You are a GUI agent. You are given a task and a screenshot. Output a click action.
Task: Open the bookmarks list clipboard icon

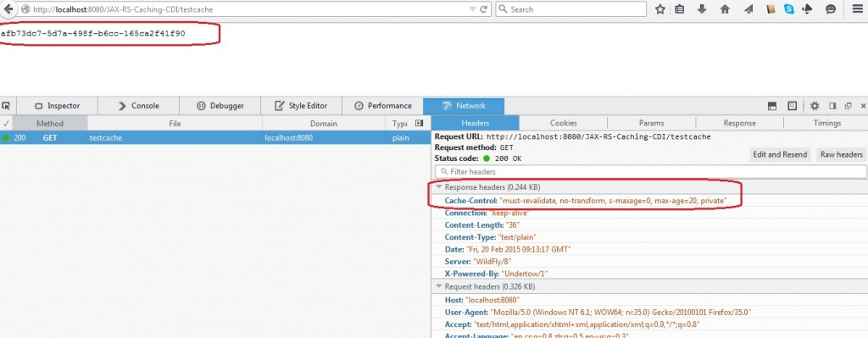[679, 9]
